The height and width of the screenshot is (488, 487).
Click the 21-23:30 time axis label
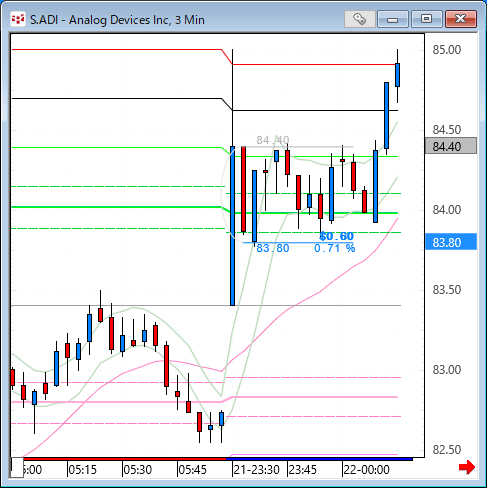tap(256, 470)
